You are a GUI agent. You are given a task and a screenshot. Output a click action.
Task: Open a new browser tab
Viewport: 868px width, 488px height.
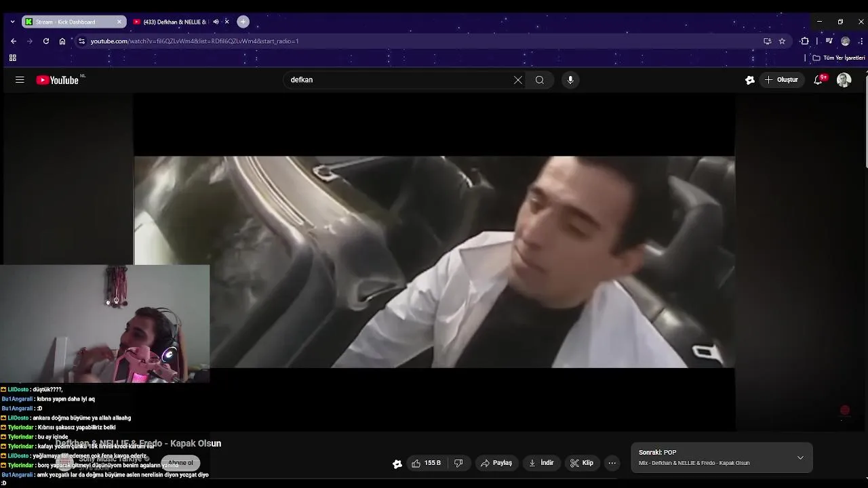coord(243,22)
